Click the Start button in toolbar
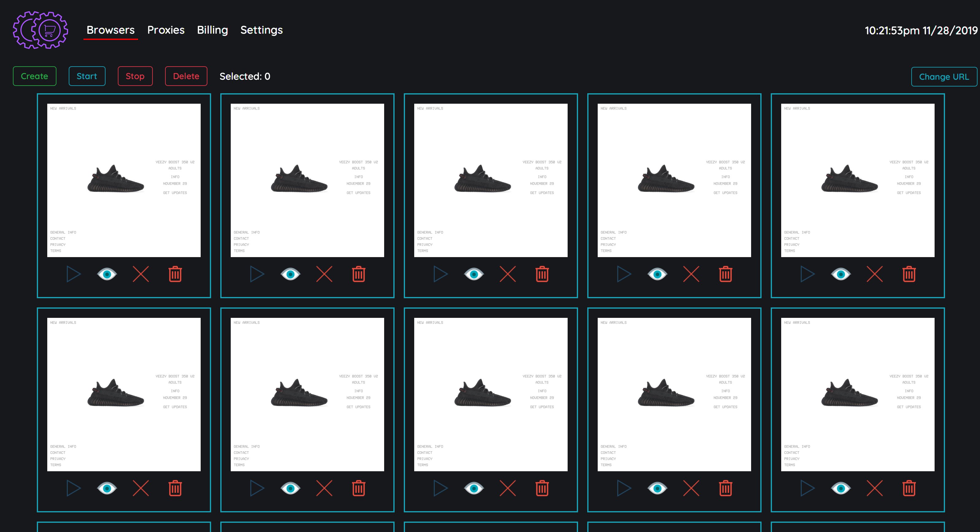The image size is (980, 532). click(87, 76)
